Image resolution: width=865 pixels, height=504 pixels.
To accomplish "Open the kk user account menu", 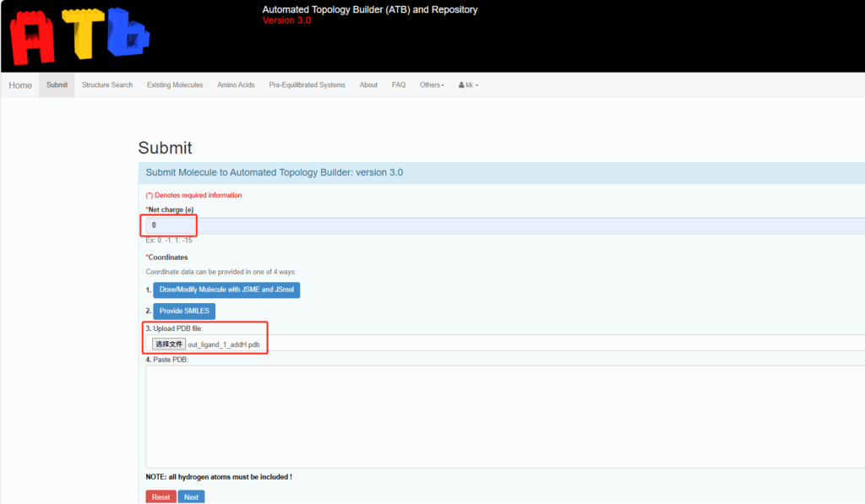I will (468, 85).
